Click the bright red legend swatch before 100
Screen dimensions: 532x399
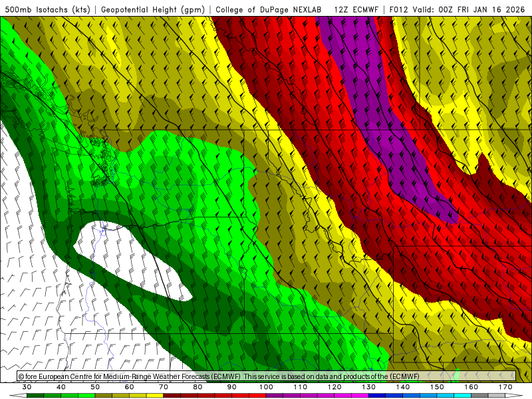coord(257,396)
